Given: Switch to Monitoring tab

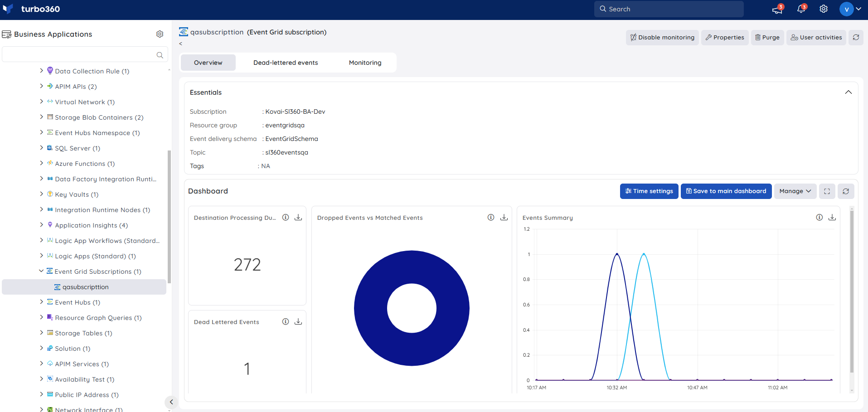Looking at the screenshot, I should [x=365, y=63].
